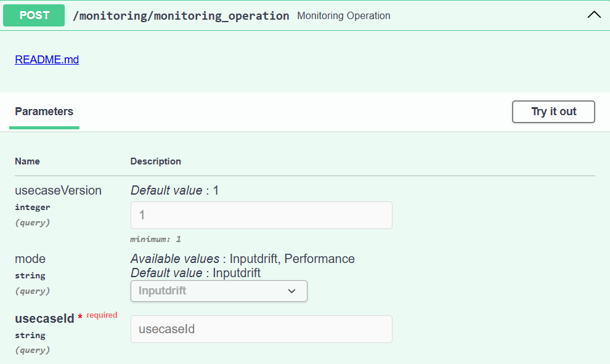Screen dimensions: 610x364
Task: Click the mode parameter name label
Action: coord(30,259)
